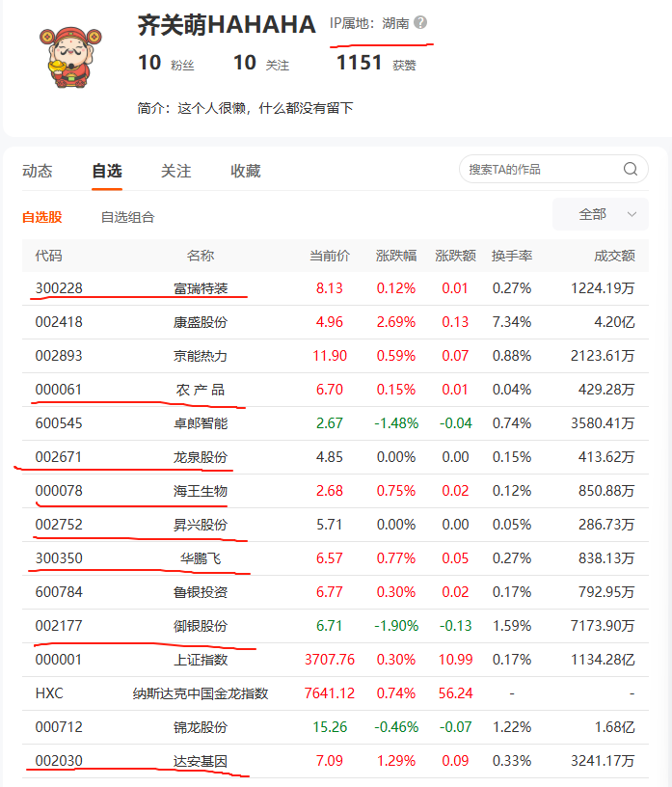The height and width of the screenshot is (787, 672).
Task: Click stock code 002671
Action: (59, 457)
